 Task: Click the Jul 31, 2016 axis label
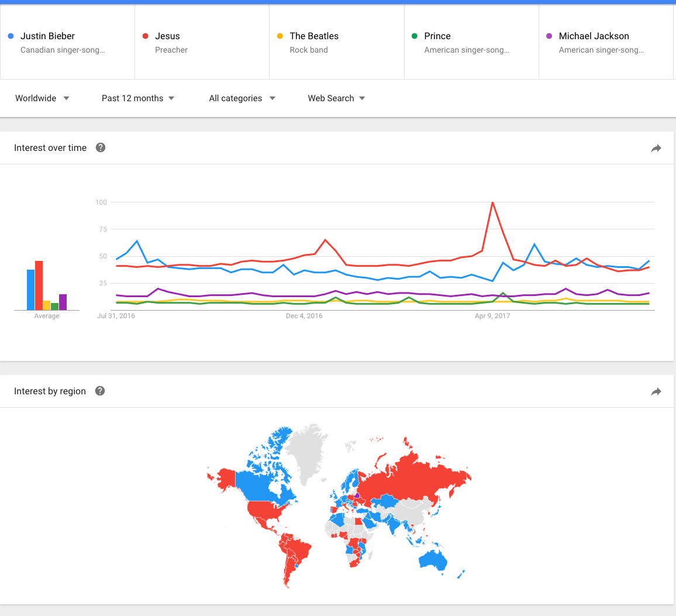pyautogui.click(x=116, y=316)
